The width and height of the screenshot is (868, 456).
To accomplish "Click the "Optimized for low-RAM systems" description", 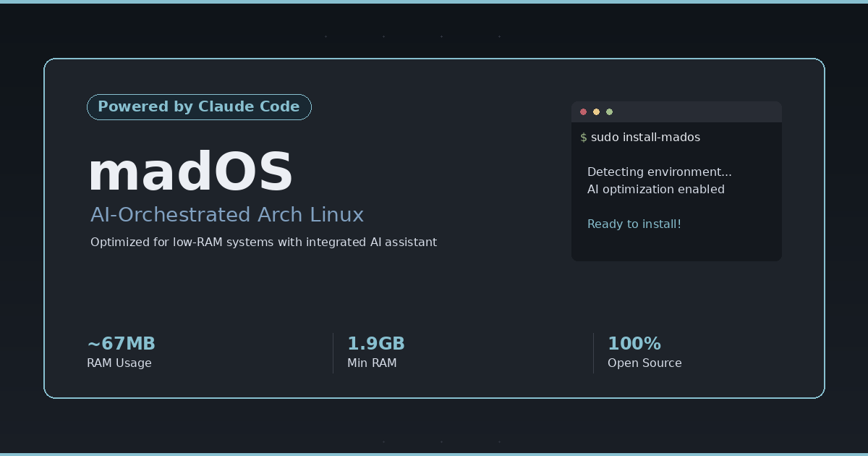I will coord(263,242).
